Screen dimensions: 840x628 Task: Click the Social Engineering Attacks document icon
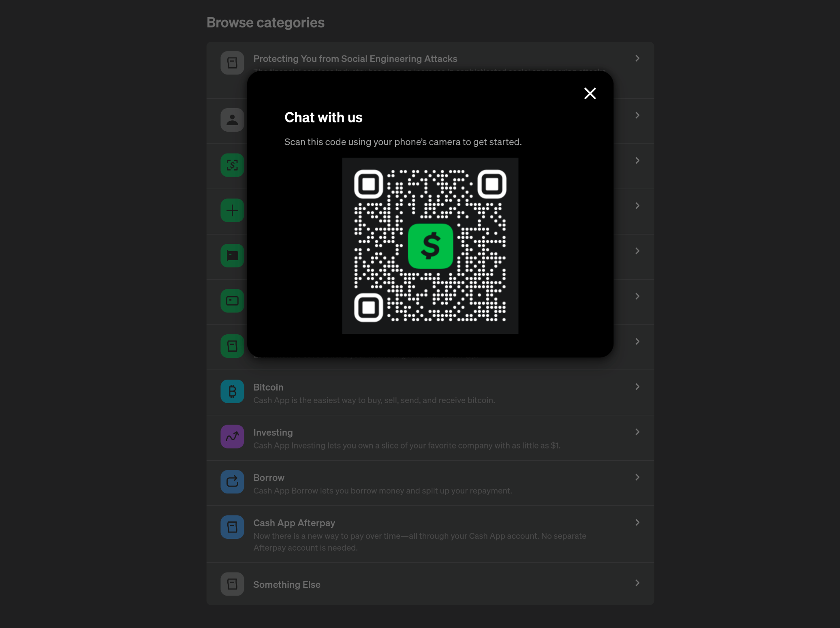232,63
